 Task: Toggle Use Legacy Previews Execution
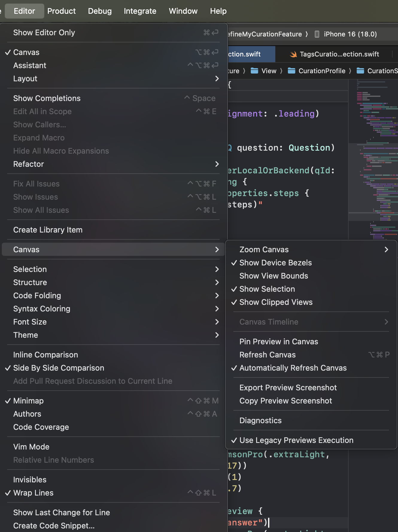pos(296,440)
